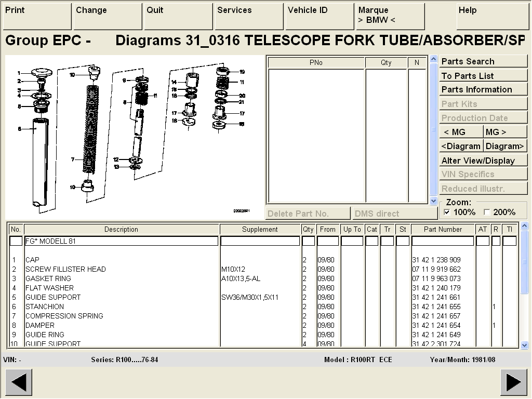The image size is (532, 399).
Task: Click up arrow of parts list scrollbar
Action: pyautogui.click(x=433, y=59)
